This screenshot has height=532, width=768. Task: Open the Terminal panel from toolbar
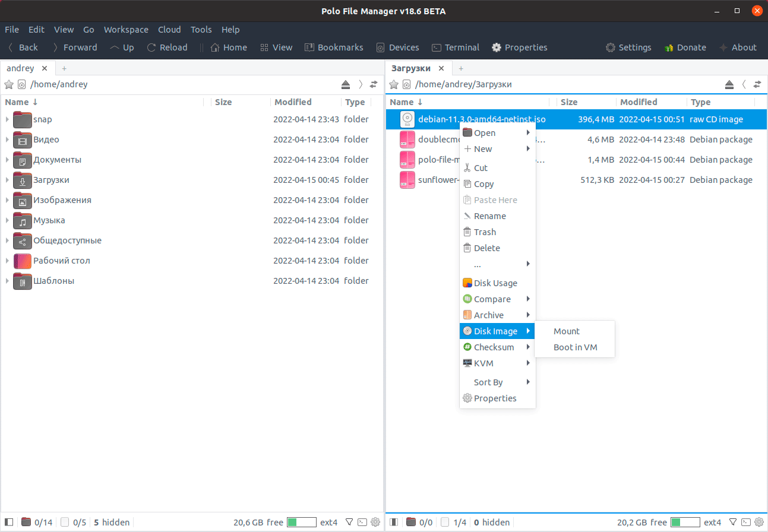456,47
